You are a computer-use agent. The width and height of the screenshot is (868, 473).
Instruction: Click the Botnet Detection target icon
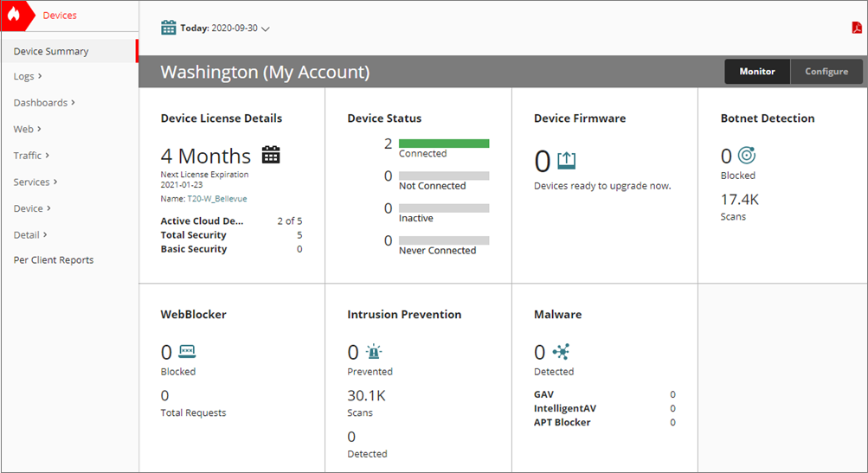[x=746, y=156]
